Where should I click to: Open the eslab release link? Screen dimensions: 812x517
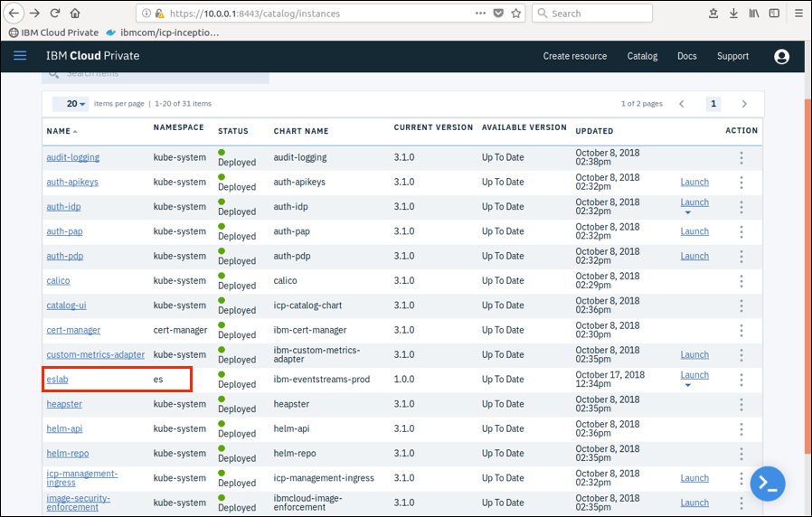click(x=58, y=380)
